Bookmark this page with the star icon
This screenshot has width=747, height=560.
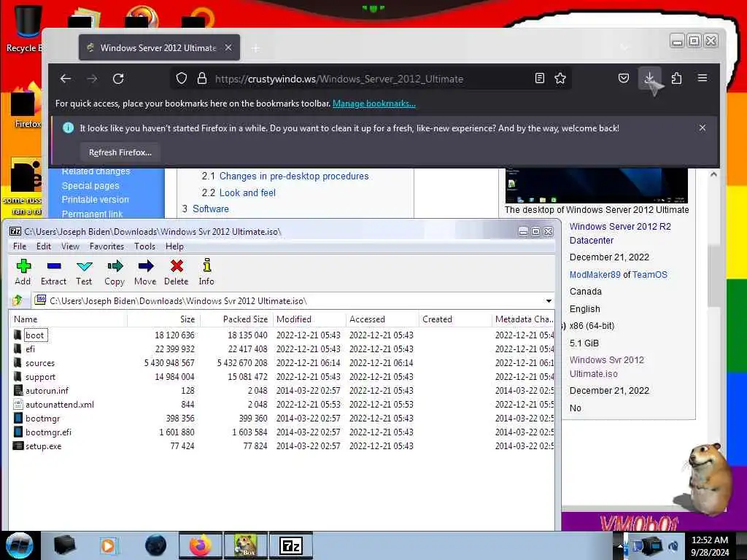(560, 78)
